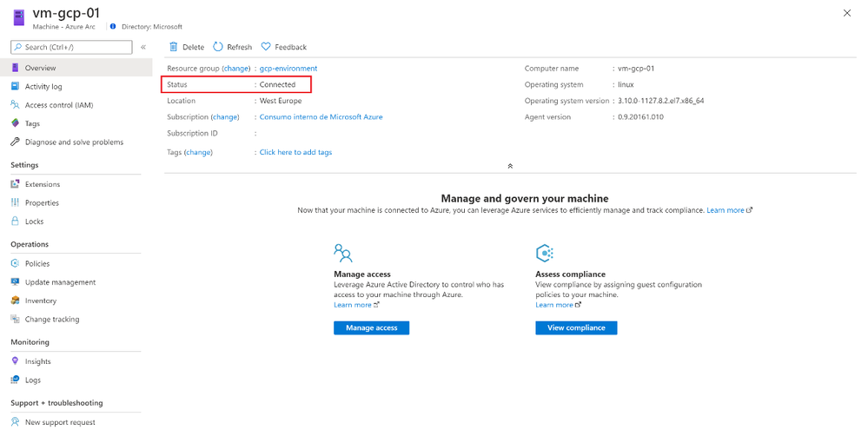868x443 pixels.
Task: Click the Manage access button
Action: (x=372, y=327)
